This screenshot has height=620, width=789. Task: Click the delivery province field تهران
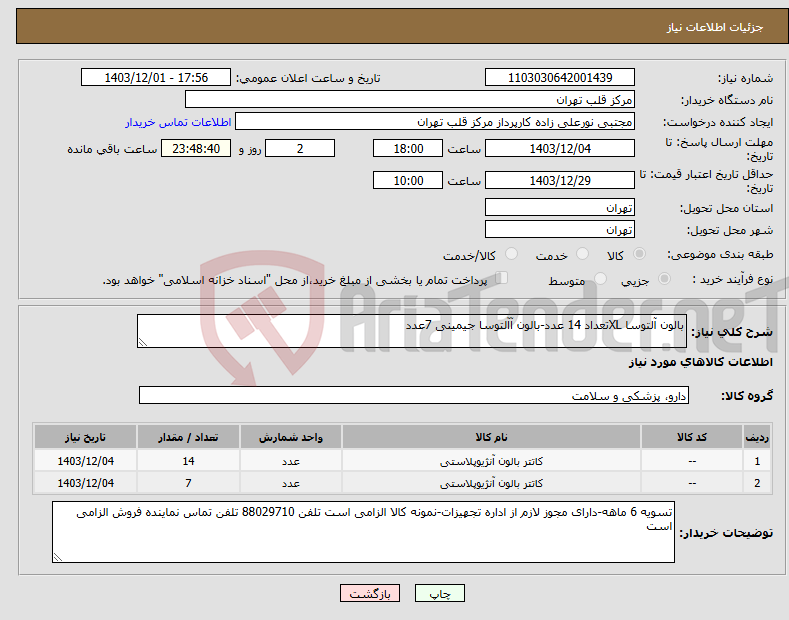coord(560,207)
